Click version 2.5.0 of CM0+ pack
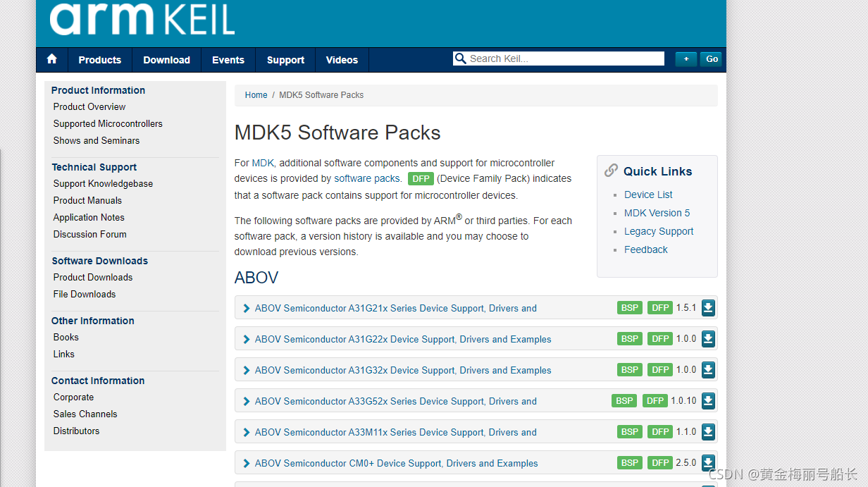The width and height of the screenshot is (868, 487). point(686,462)
